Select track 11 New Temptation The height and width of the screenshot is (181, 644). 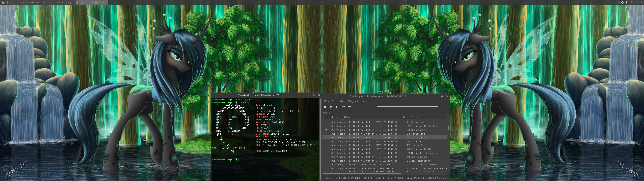pos(385,161)
